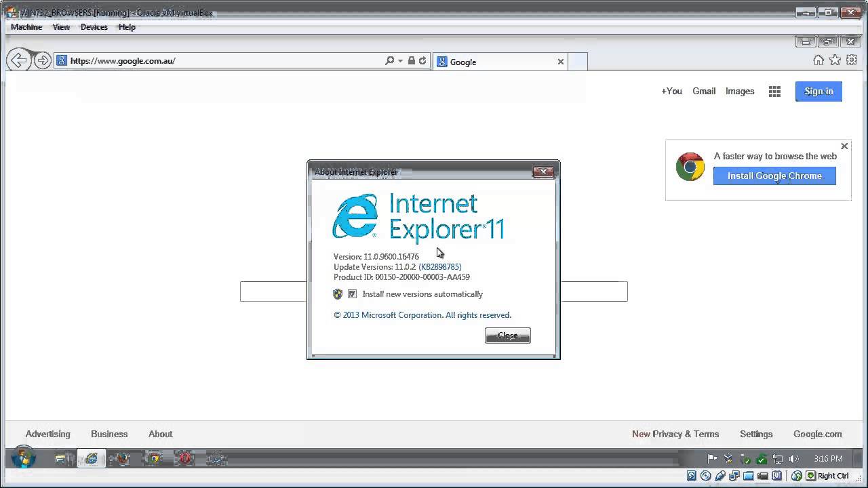868x488 pixels.
Task: Open the KB2898785 update link
Action: click(x=440, y=267)
